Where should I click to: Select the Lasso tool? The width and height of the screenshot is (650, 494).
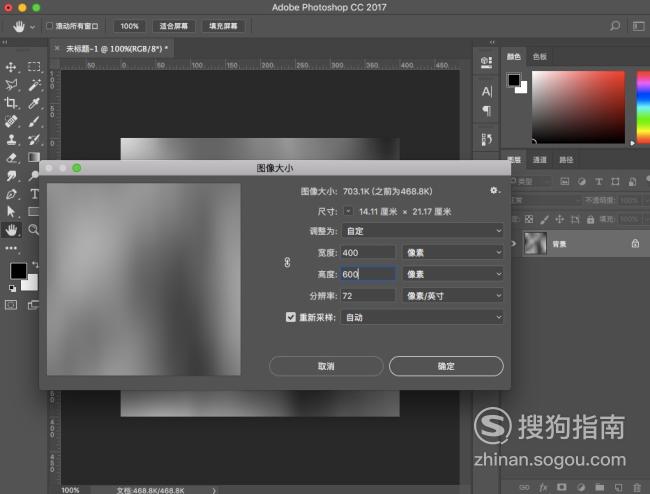click(x=11, y=85)
